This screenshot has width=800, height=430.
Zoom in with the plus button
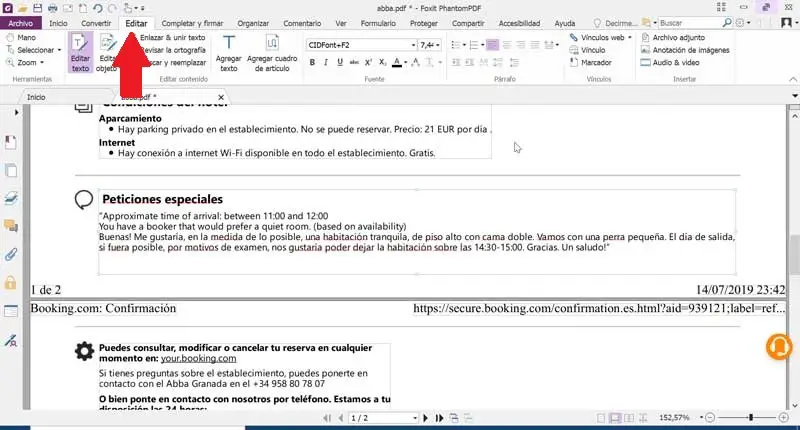coord(784,417)
